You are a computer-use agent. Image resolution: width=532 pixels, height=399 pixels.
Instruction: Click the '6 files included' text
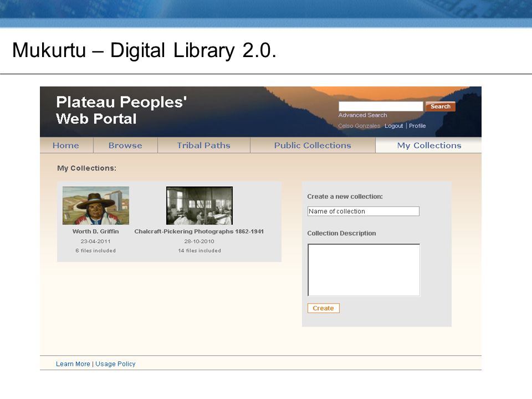click(96, 250)
